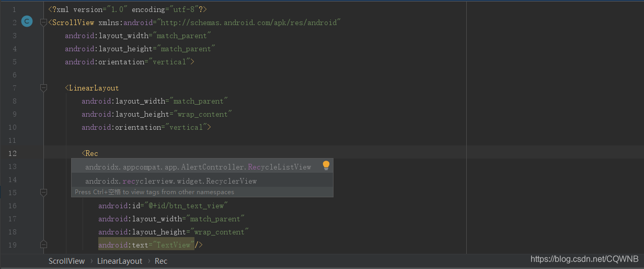Collapse the LinearLayout fold marker on line 7
This screenshot has width=644, height=269.
point(44,88)
